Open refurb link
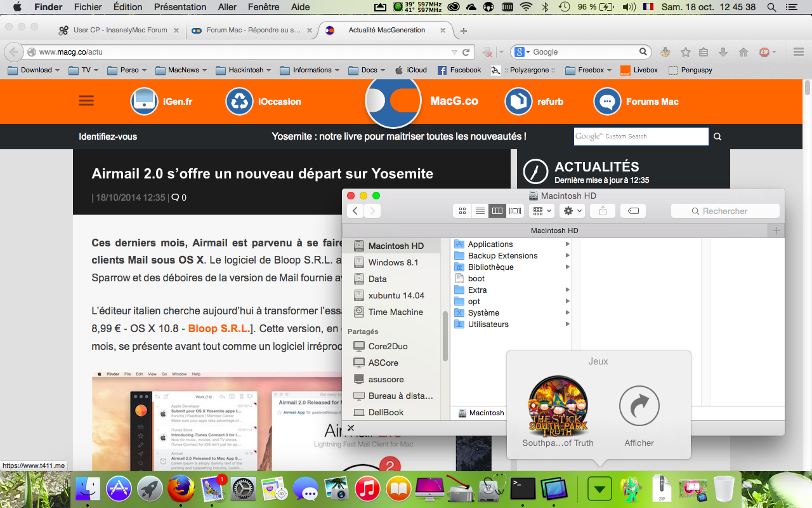Viewport: 812px width, 508px height. (534, 101)
